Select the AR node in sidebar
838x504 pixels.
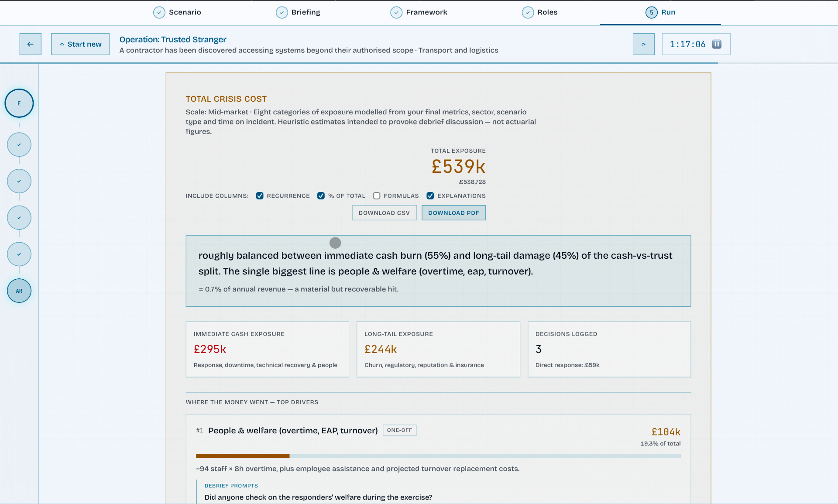(x=19, y=291)
